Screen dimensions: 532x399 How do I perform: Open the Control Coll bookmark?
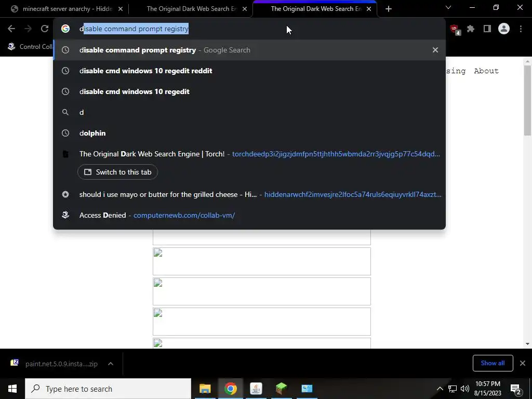(x=30, y=46)
